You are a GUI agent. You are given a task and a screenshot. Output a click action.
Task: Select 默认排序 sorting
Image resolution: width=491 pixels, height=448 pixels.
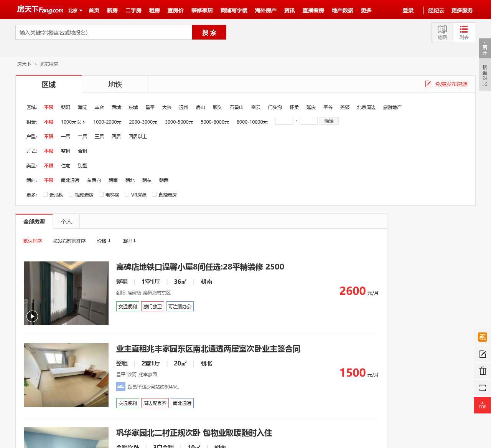33,241
